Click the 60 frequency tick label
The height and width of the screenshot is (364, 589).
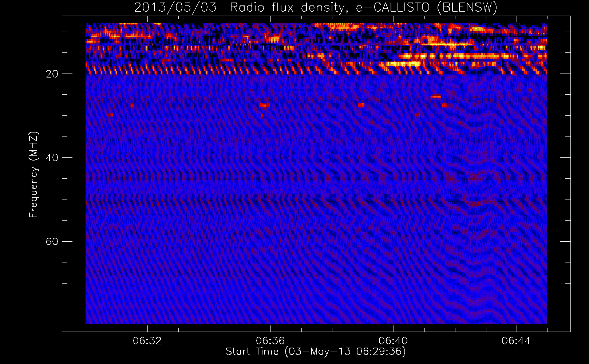click(52, 241)
